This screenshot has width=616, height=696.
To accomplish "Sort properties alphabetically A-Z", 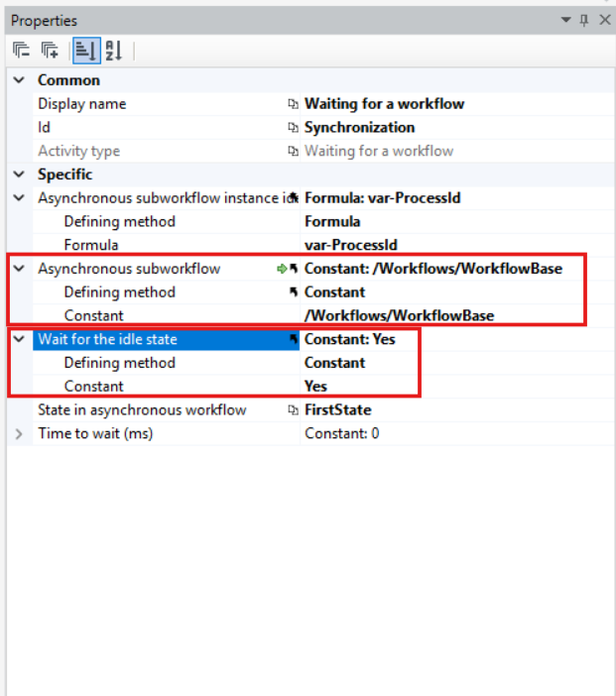I will 114,51.
